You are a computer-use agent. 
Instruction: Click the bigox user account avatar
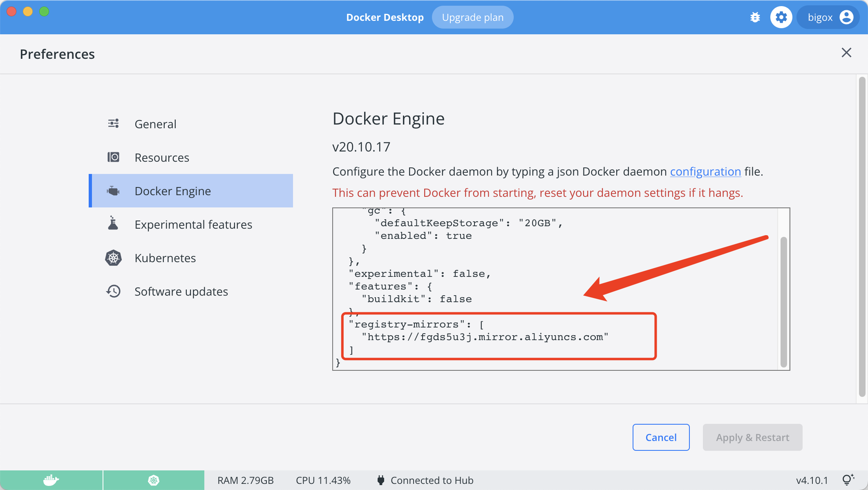pos(846,17)
